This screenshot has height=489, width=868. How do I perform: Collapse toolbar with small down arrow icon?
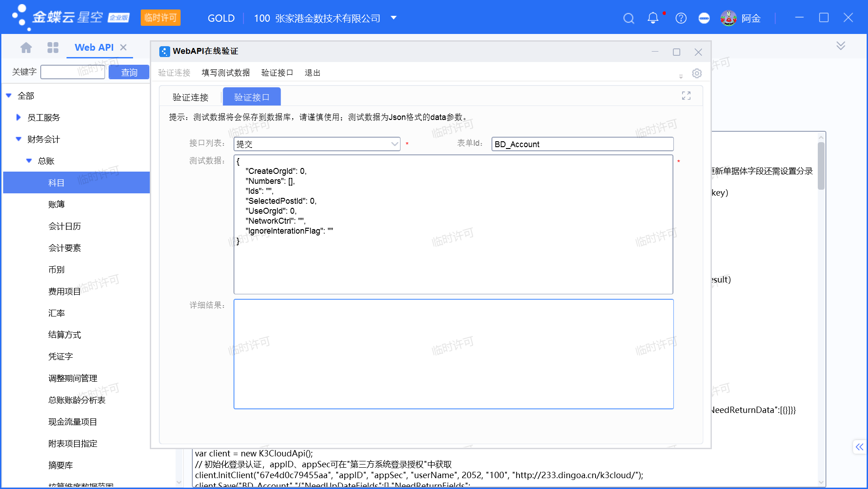click(x=681, y=76)
